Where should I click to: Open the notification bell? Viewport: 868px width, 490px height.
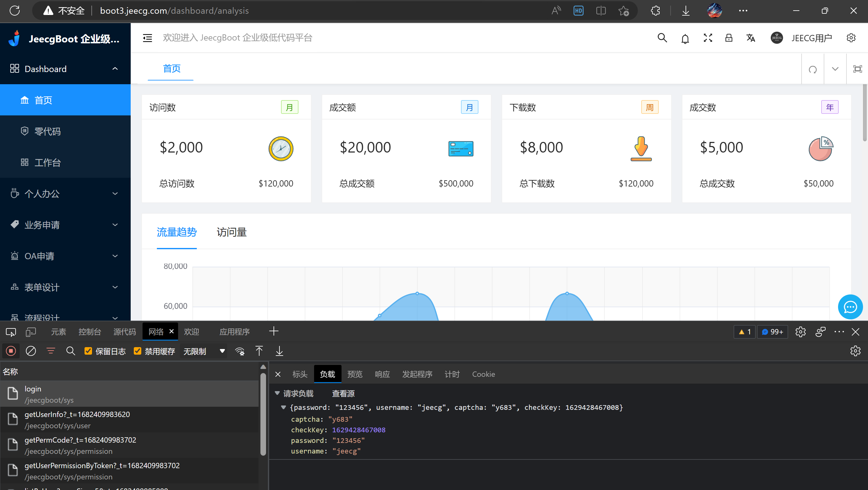685,38
